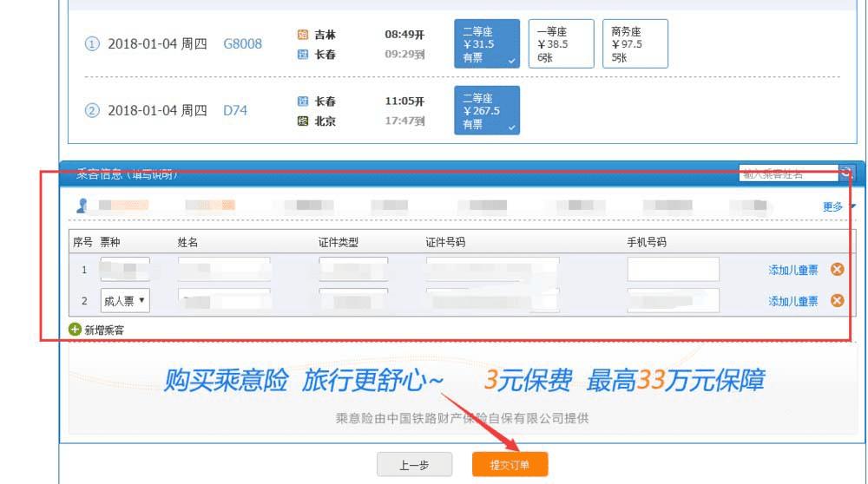868x484 pixels.
Task: Go back with 上一步 button
Action: pos(414,465)
